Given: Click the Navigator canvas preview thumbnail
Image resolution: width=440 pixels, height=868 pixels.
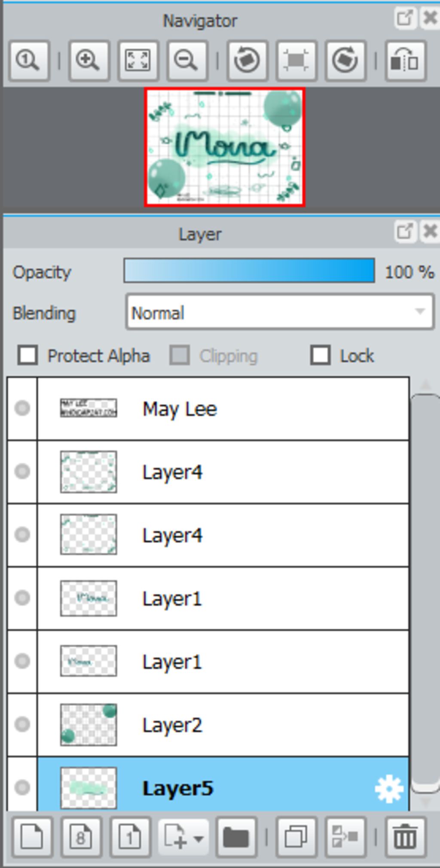Looking at the screenshot, I should 225,147.
